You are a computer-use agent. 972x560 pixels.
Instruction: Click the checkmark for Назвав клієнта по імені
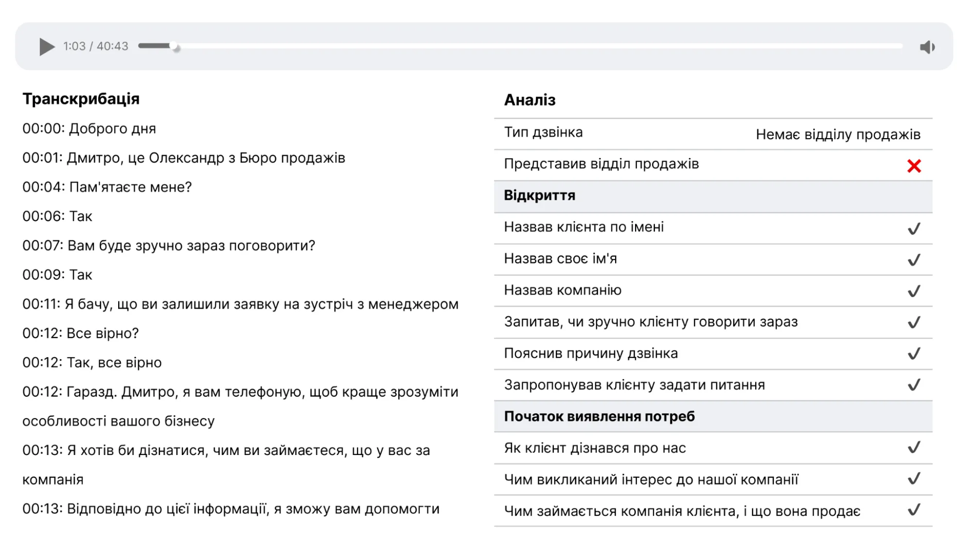point(914,228)
